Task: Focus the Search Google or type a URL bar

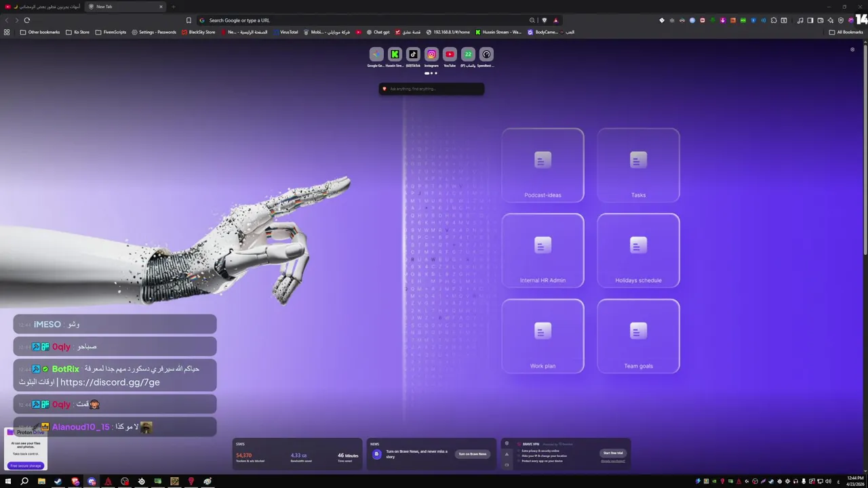Action: [x=366, y=20]
